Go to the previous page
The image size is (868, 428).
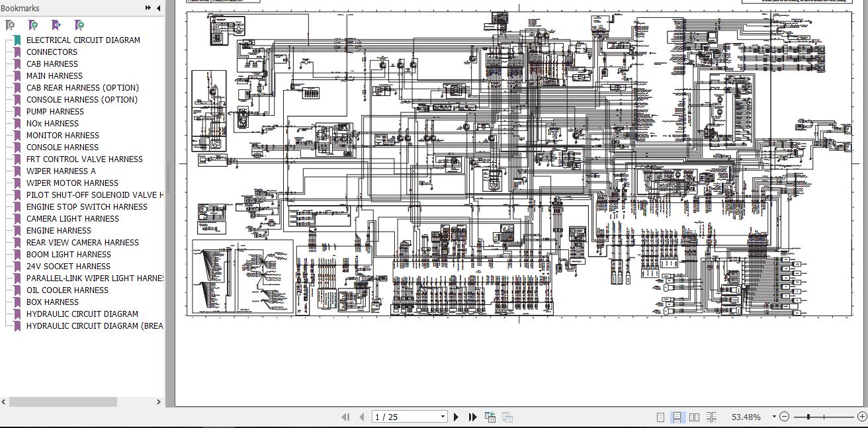(x=361, y=417)
